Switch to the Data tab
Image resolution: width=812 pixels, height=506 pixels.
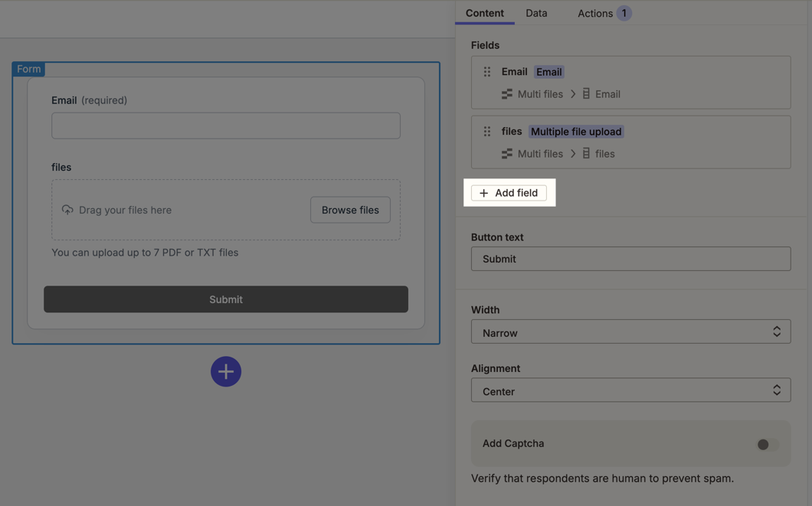tap(536, 13)
